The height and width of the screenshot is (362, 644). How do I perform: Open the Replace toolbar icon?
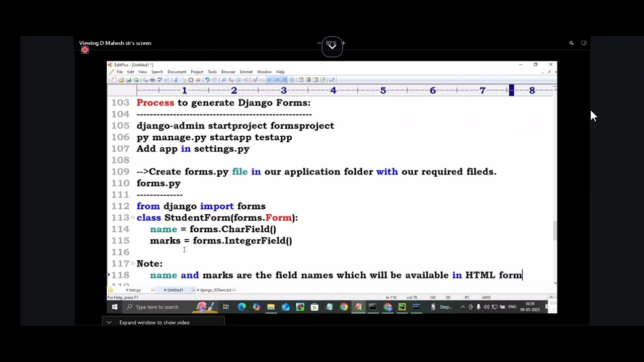(231, 80)
